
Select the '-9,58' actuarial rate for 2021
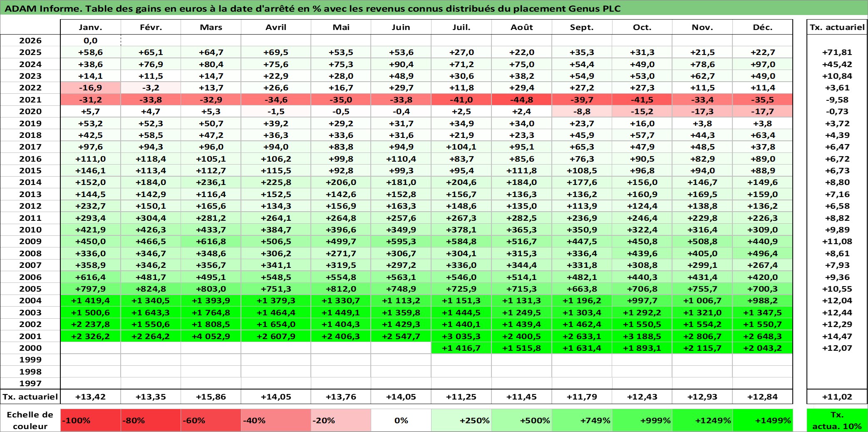[x=837, y=100]
